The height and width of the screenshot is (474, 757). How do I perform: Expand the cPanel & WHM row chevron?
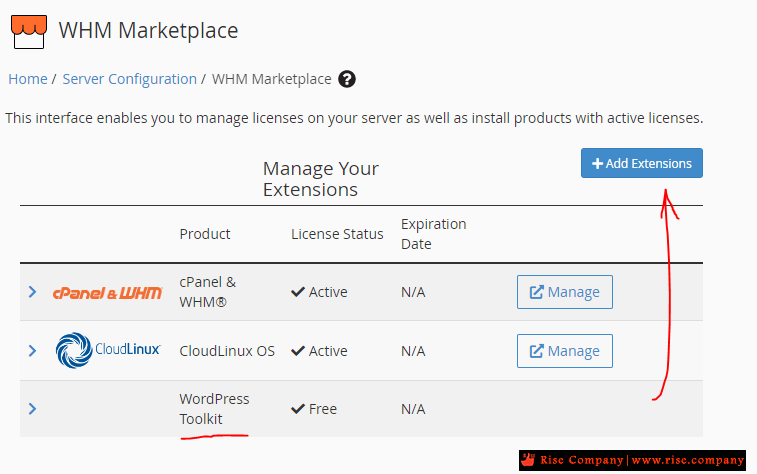pyautogui.click(x=32, y=292)
